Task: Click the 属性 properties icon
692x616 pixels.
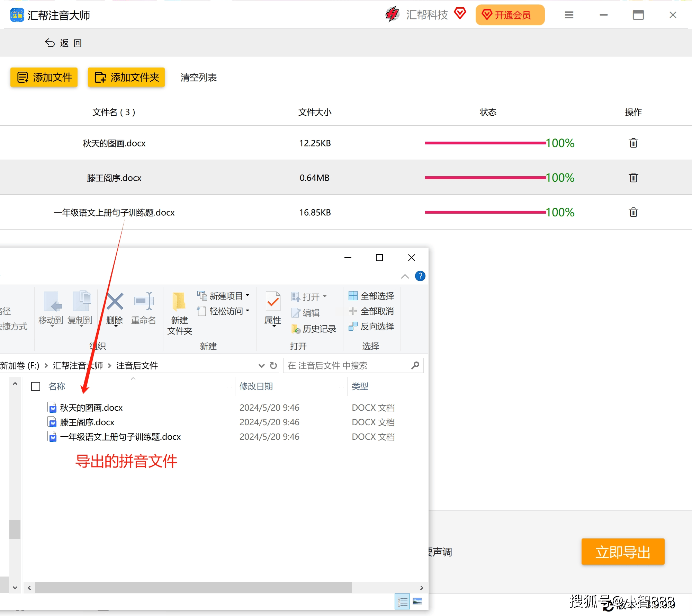Action: click(273, 302)
